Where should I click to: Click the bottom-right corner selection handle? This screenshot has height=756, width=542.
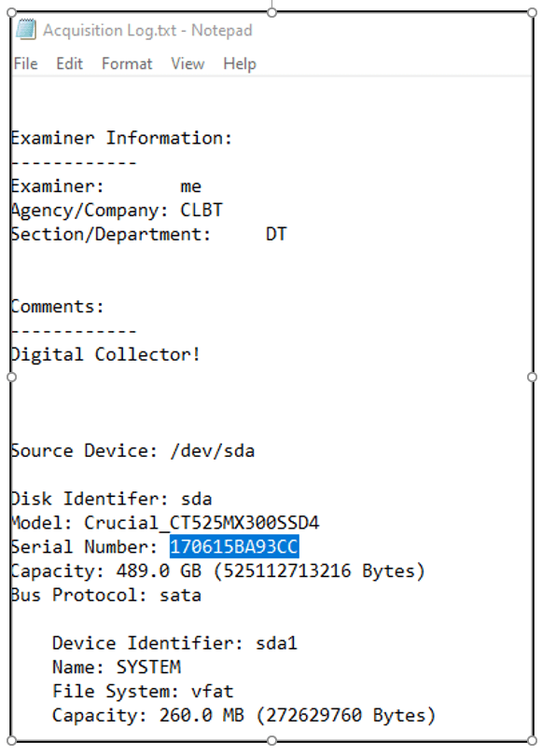point(532,740)
